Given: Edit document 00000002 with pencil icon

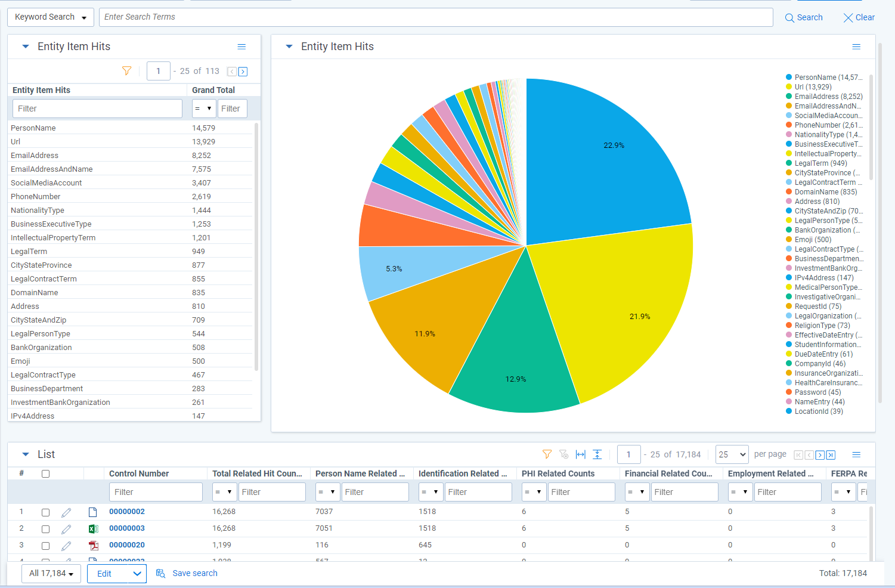Looking at the screenshot, I should point(66,512).
